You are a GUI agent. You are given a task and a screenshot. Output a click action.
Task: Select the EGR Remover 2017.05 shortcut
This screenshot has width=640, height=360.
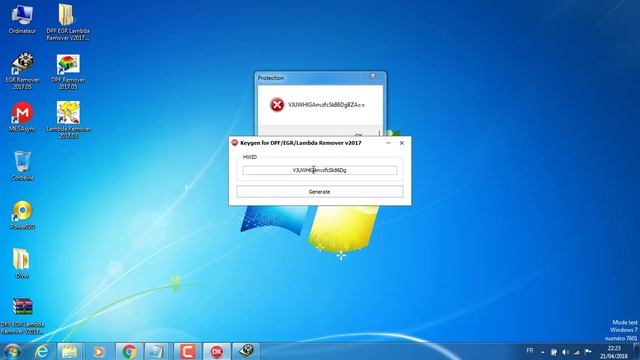click(22, 71)
